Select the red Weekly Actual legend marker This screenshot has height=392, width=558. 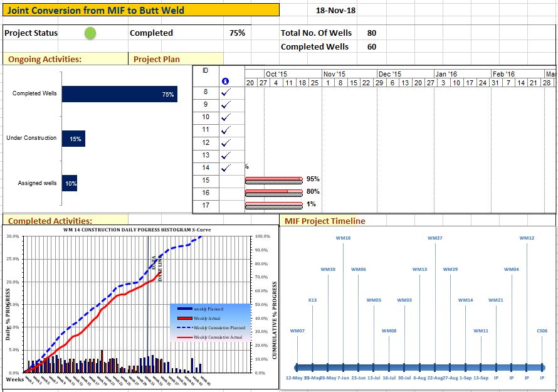185,319
